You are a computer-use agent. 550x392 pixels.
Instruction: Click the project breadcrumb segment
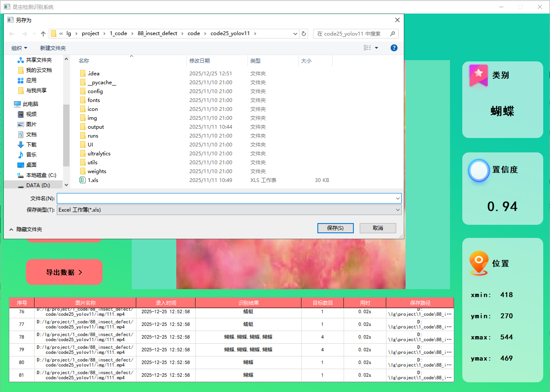[x=90, y=33]
